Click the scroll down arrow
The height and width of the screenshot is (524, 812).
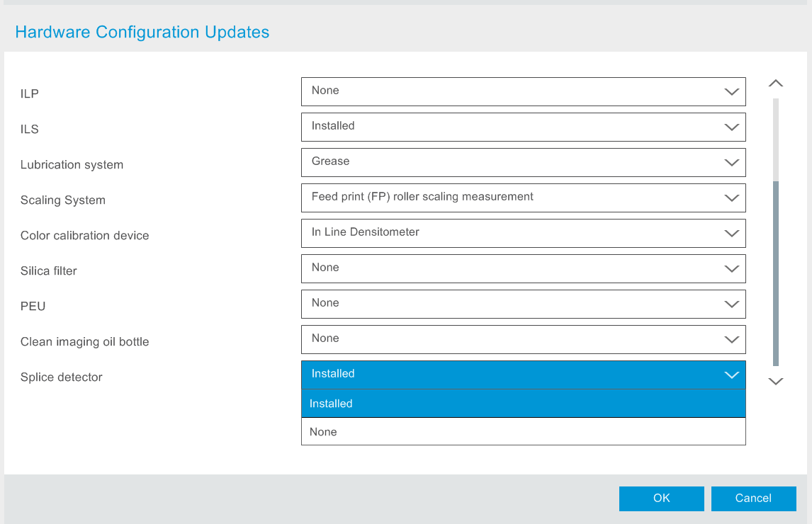pyautogui.click(x=776, y=381)
